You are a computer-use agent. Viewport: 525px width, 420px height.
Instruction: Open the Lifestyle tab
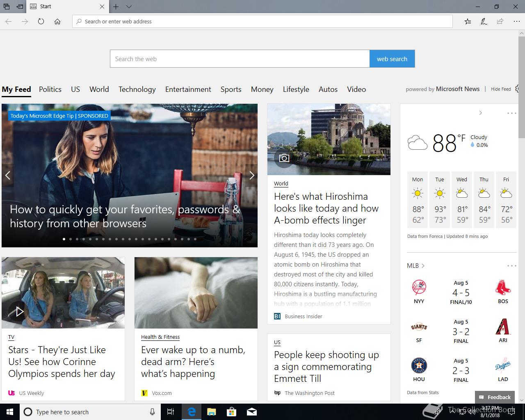pos(296,89)
